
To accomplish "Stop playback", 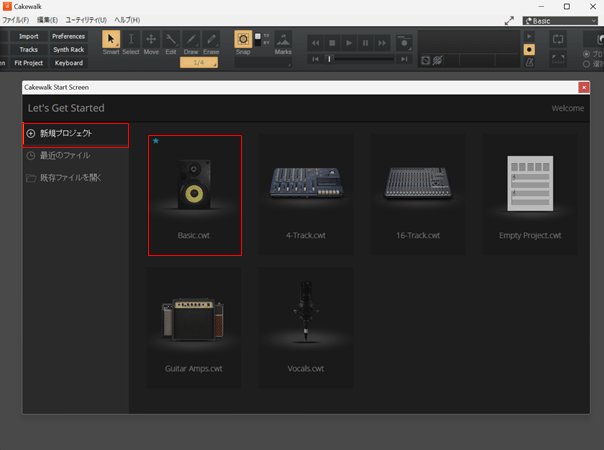I will click(332, 43).
